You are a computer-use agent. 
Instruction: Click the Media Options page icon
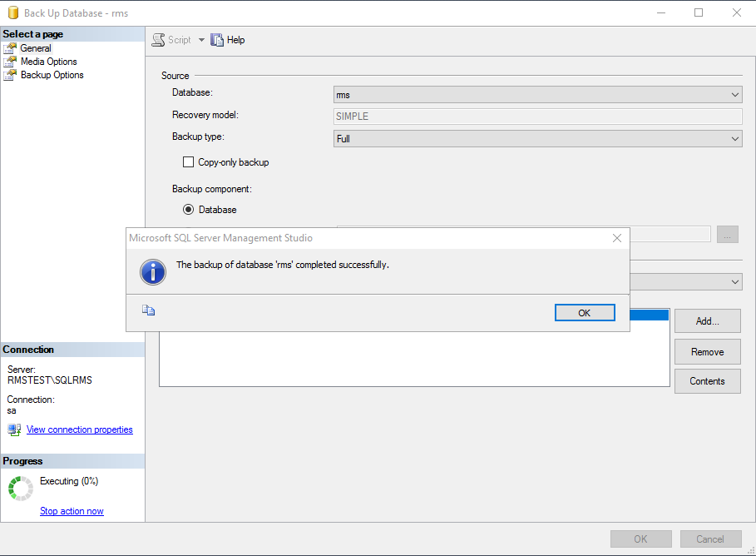(x=10, y=62)
